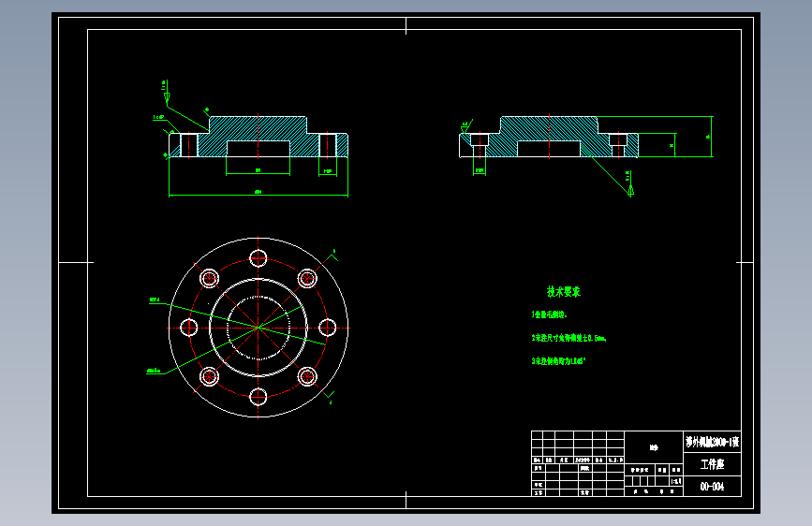Select the upper-right counterbored hole in plan view

click(307, 279)
